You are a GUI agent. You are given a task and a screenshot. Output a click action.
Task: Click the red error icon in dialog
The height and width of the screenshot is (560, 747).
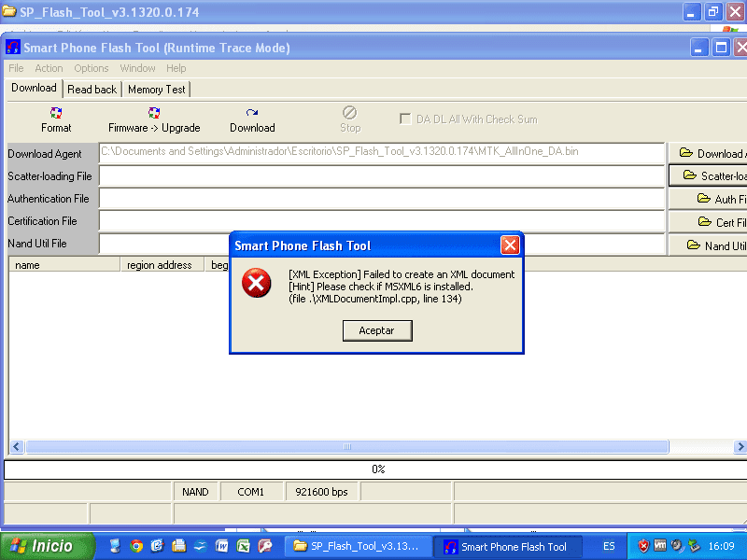(x=256, y=283)
